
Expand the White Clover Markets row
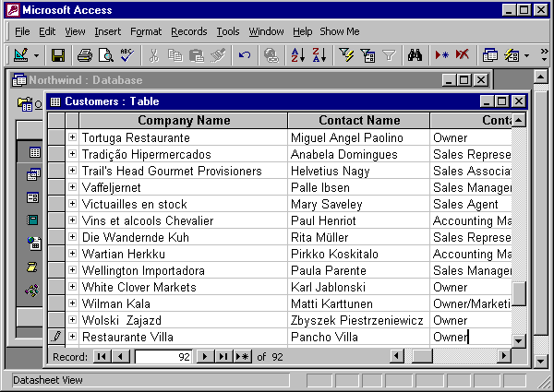click(72, 287)
